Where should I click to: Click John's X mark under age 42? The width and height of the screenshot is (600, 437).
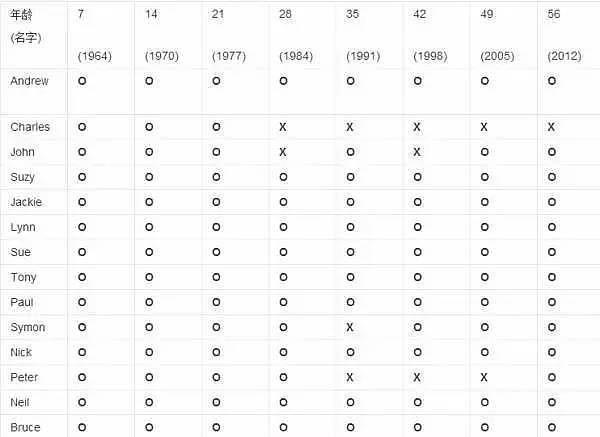[x=417, y=152]
